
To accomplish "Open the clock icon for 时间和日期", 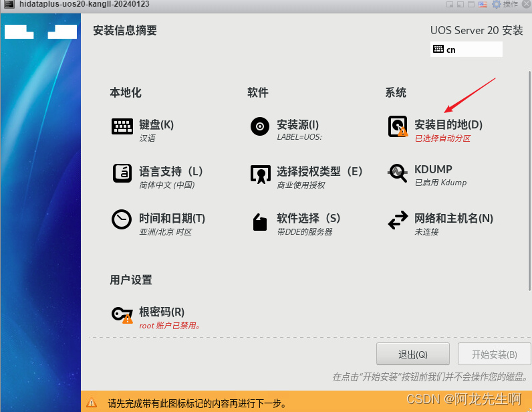I will coord(122,219).
